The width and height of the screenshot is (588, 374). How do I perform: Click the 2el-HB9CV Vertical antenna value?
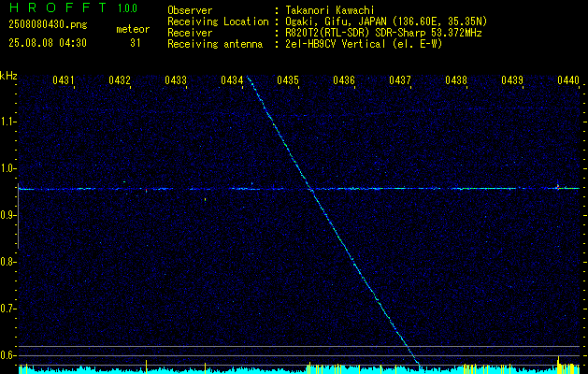pyautogui.click(x=364, y=44)
